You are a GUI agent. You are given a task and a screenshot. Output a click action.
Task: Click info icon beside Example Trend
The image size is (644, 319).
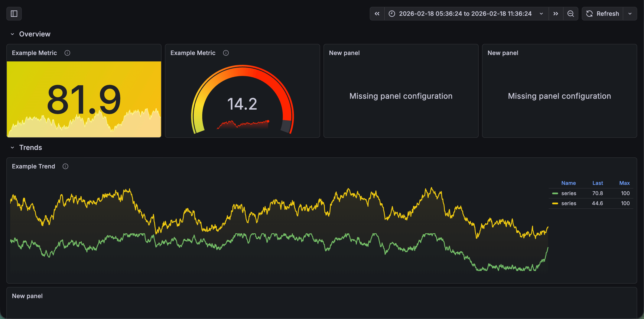(65, 166)
